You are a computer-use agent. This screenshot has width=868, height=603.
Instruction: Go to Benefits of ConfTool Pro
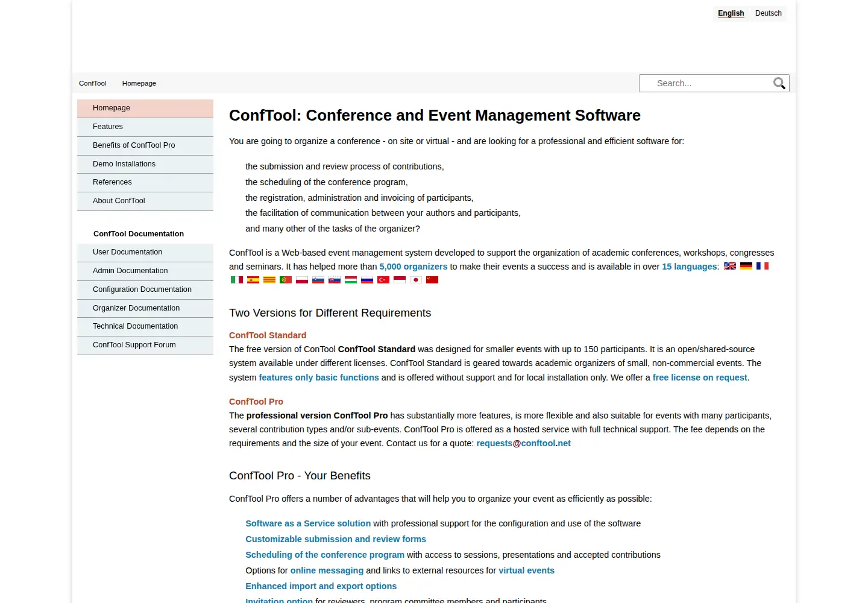click(145, 145)
